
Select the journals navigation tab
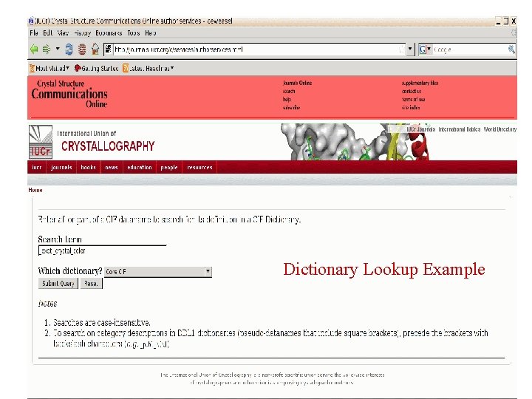tap(61, 167)
